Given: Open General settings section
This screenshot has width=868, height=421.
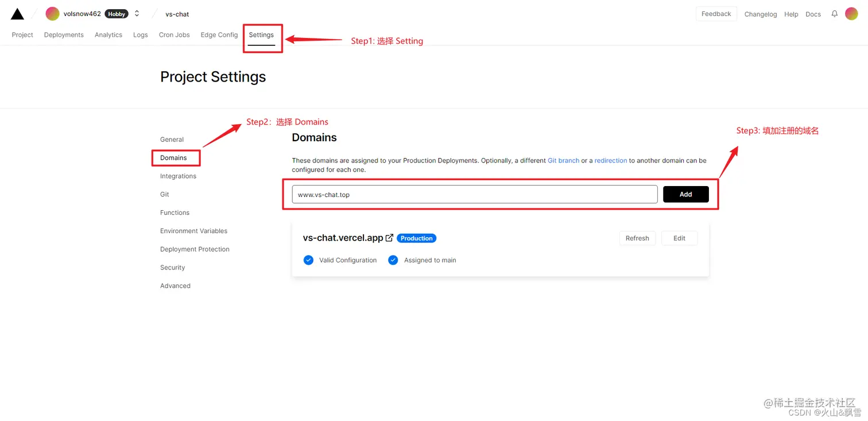Looking at the screenshot, I should 172,140.
